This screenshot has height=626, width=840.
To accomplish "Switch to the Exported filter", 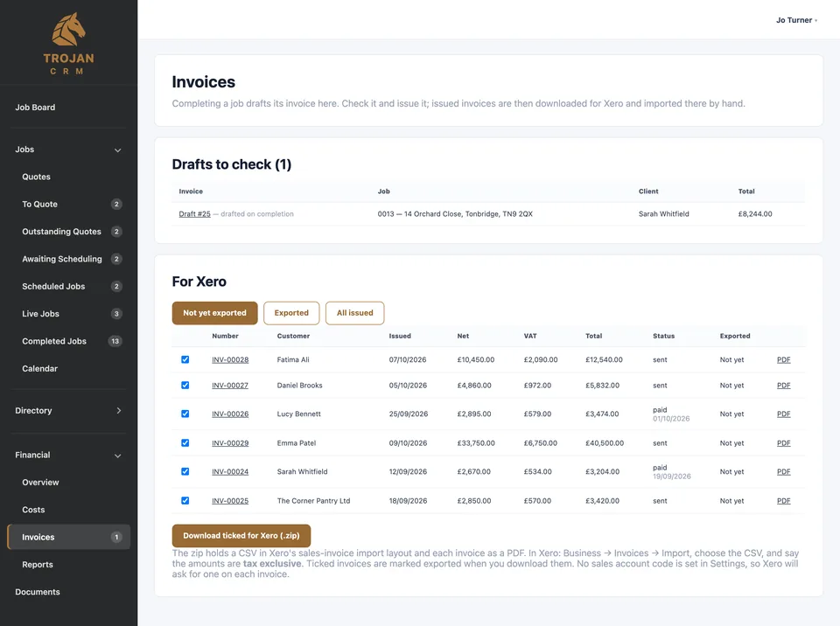I will (291, 313).
